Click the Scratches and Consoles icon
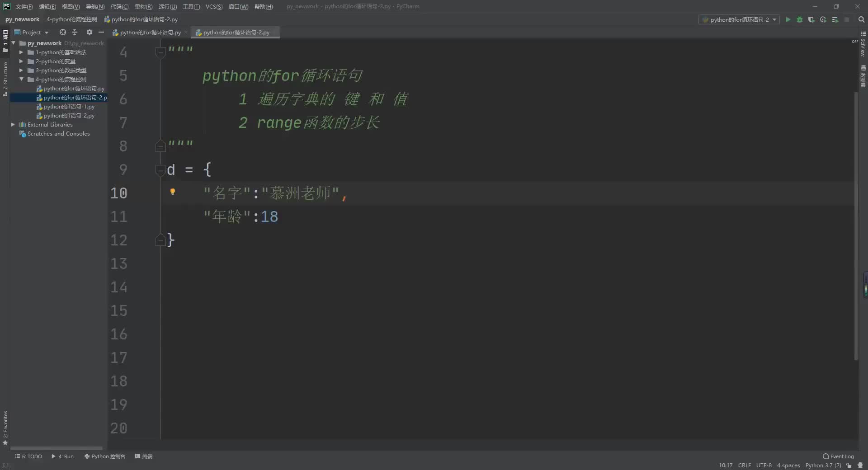The width and height of the screenshot is (868, 470). (22, 133)
